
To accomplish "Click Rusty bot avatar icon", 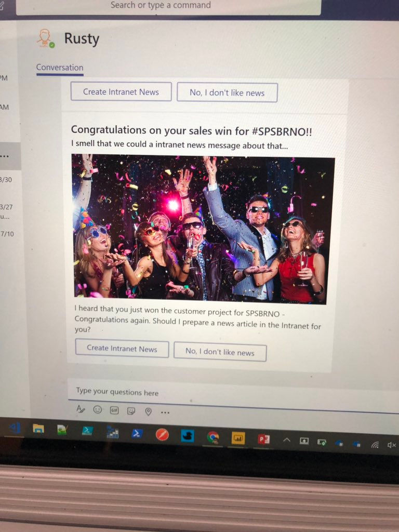I will [x=46, y=38].
